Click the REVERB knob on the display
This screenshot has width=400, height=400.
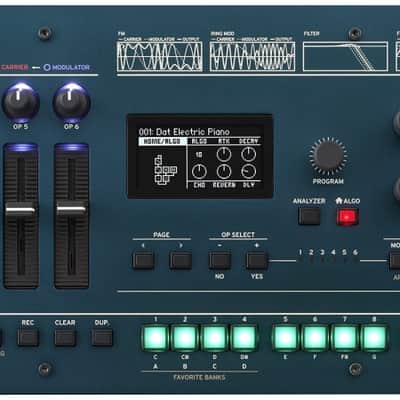coord(224,172)
